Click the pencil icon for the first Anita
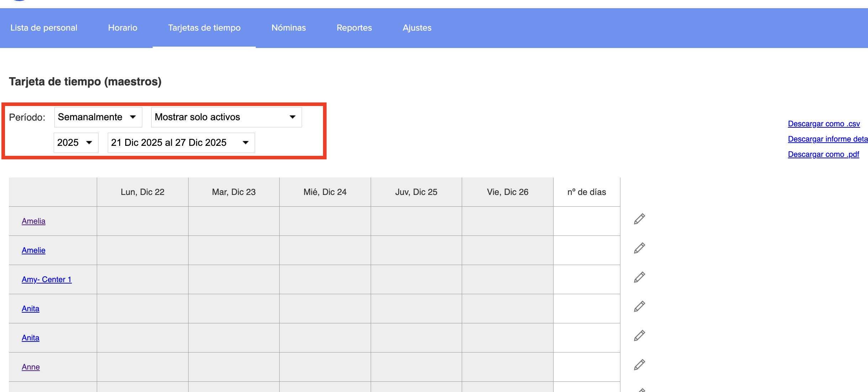 tap(639, 307)
